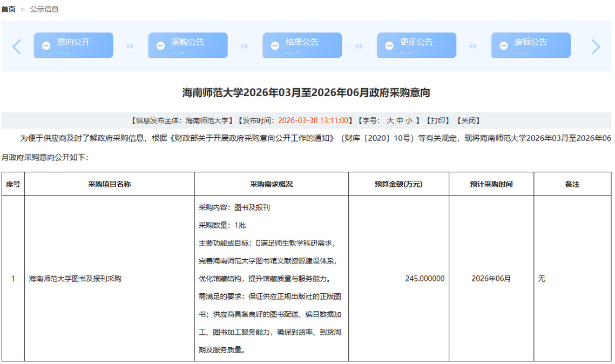
Task: Click the 打印 print link
Action: click(439, 120)
